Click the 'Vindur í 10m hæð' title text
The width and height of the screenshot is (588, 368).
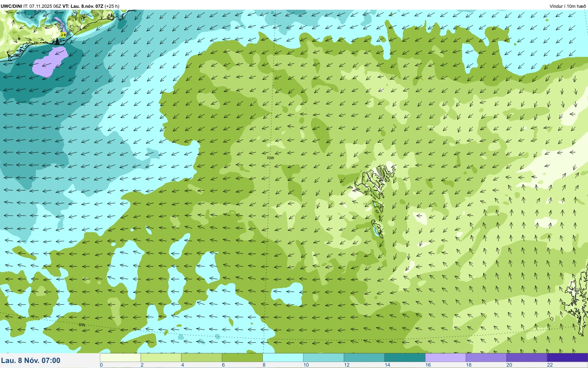pyautogui.click(x=568, y=6)
